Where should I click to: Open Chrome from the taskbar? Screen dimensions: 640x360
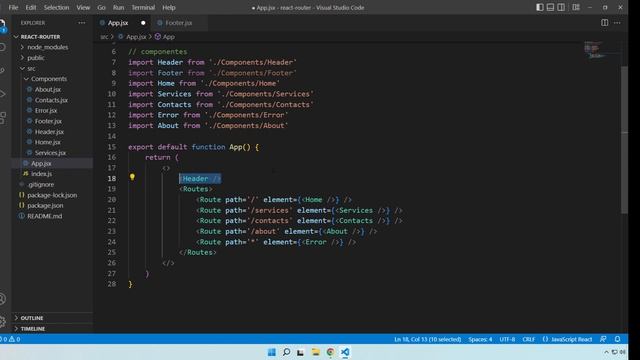click(330, 352)
